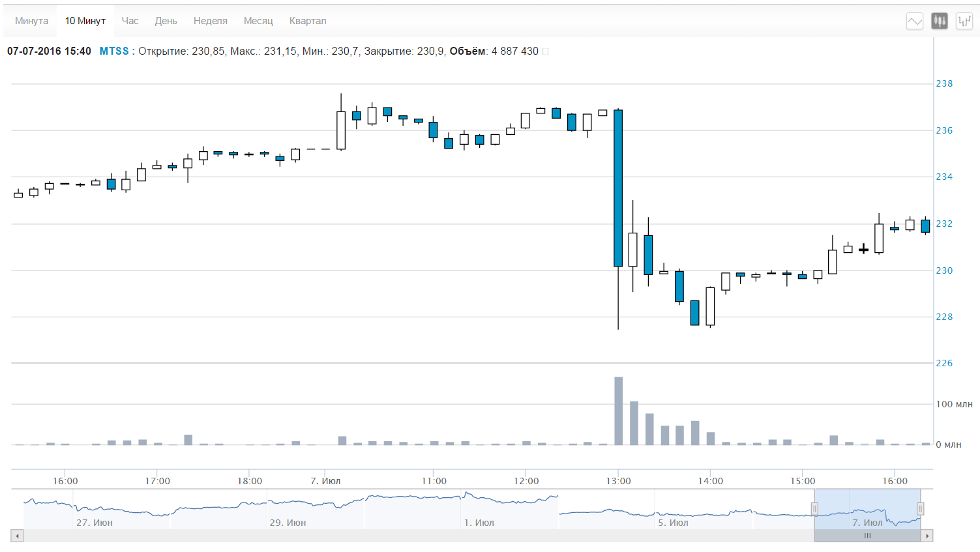This screenshot has width=980, height=552.
Task: Click the 100 млн volume axis label
Action: (x=954, y=405)
